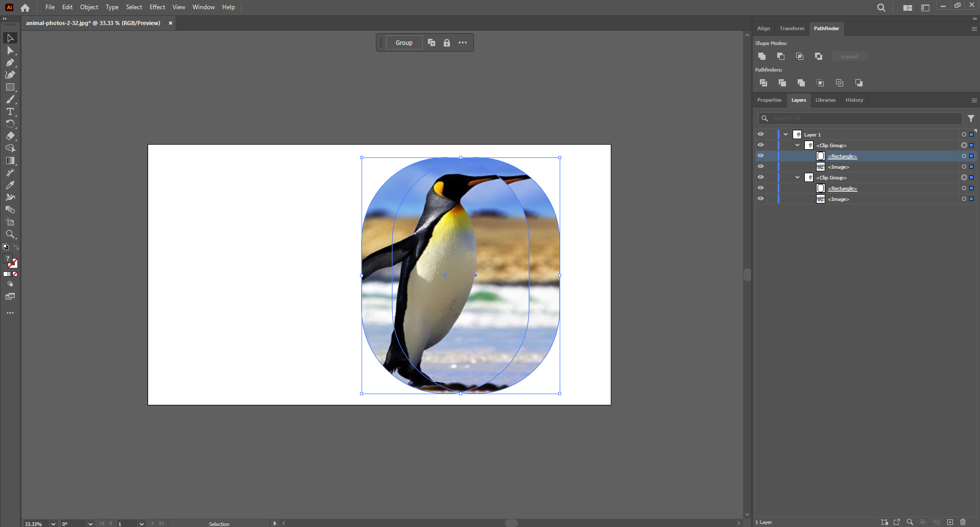Toggle visibility of Layer 1
This screenshot has height=527, width=980.
pyautogui.click(x=760, y=134)
